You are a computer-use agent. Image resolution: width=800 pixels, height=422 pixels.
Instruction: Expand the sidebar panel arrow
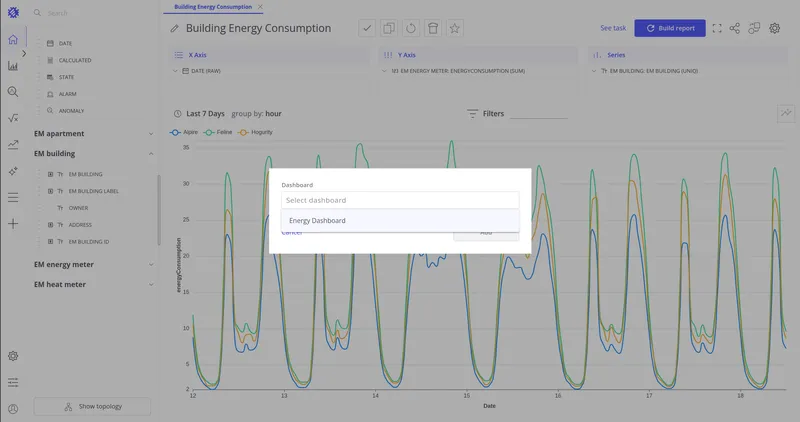click(23, 53)
